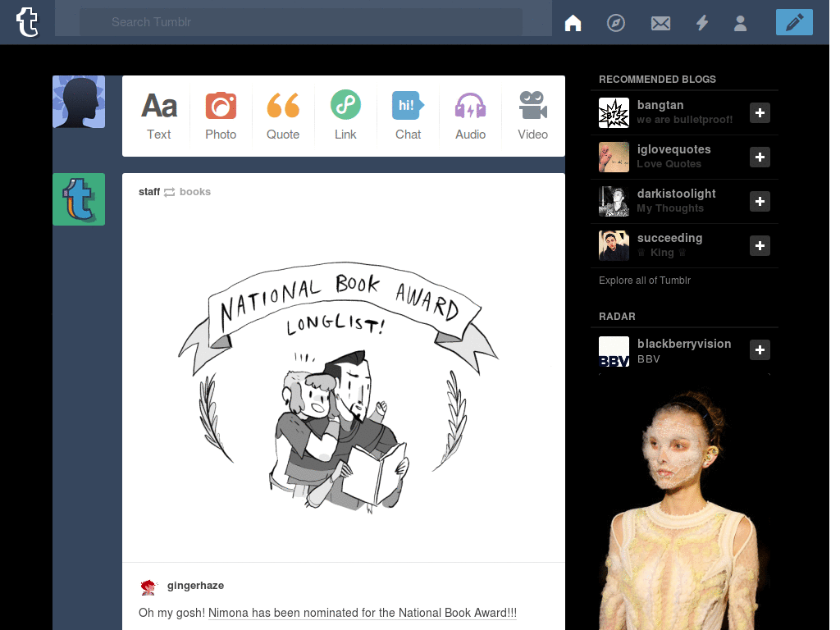Click the 'Love Quotes' subtitle
Screen dimensions: 840x630
[669, 164]
